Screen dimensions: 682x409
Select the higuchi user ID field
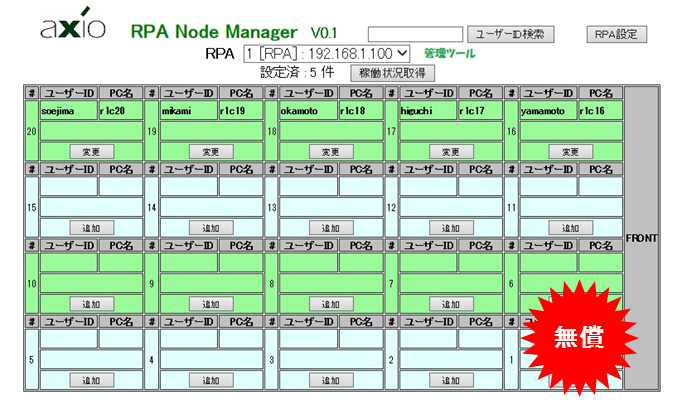tap(428, 111)
